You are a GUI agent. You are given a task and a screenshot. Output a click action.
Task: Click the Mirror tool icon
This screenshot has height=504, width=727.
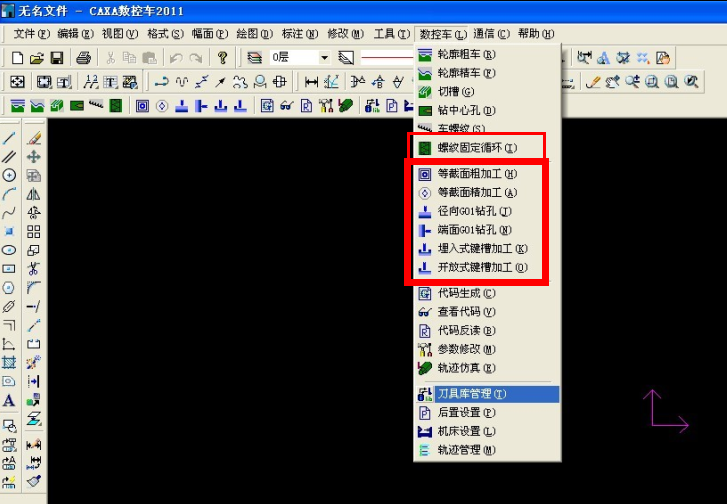tap(33, 194)
